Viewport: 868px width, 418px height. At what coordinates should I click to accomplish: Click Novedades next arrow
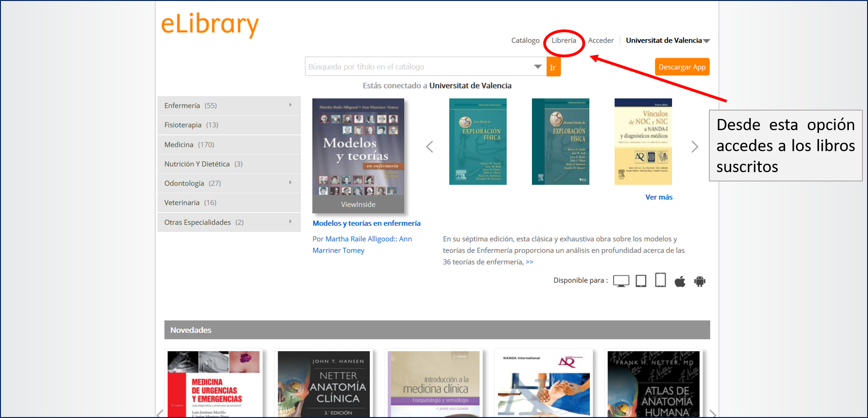click(713, 413)
